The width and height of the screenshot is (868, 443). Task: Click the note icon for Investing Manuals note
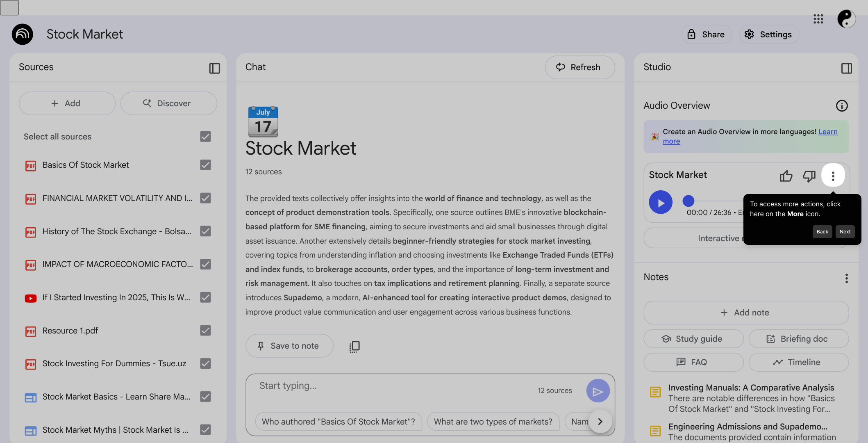point(655,392)
